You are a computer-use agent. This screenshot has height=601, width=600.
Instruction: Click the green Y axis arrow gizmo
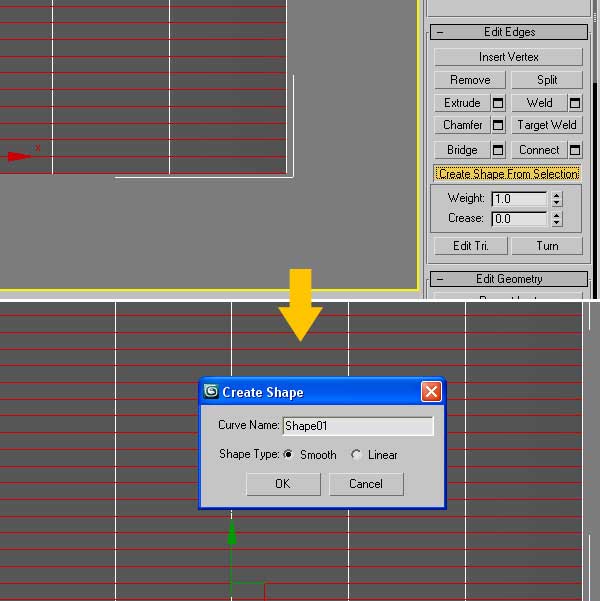[x=232, y=533]
